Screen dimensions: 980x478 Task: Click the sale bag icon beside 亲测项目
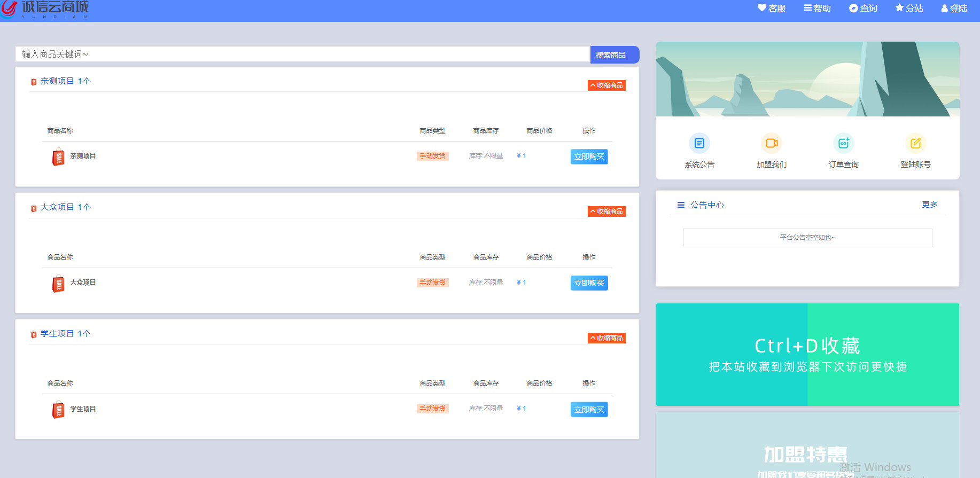point(58,157)
